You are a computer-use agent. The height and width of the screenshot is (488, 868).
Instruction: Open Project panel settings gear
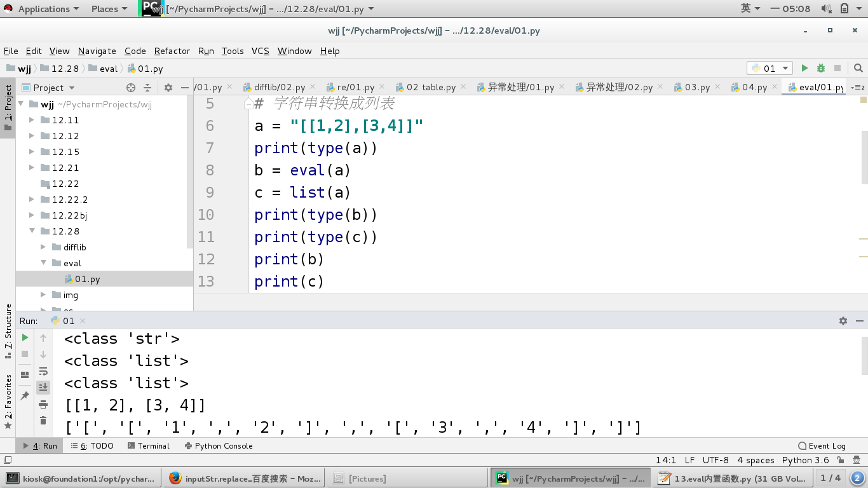click(x=168, y=88)
